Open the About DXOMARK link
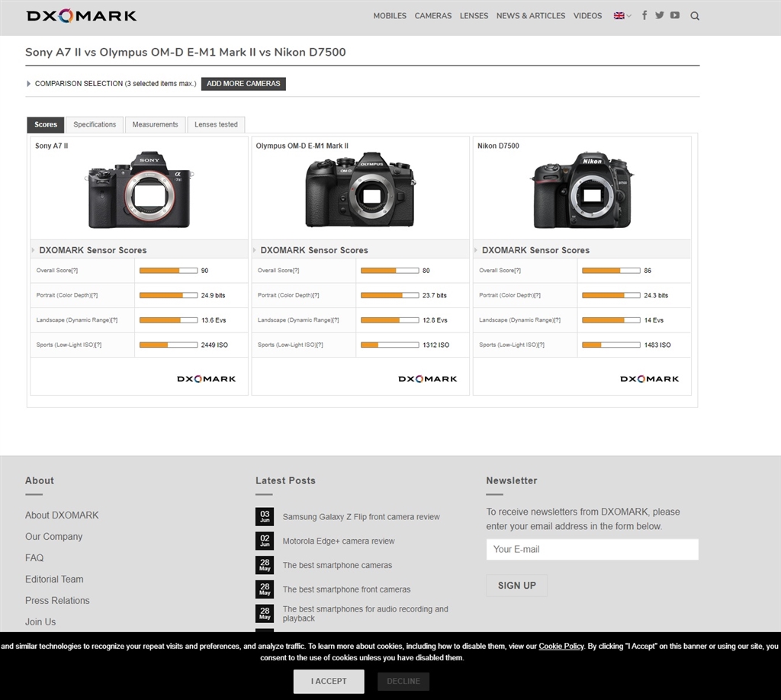The height and width of the screenshot is (700, 781). point(62,515)
